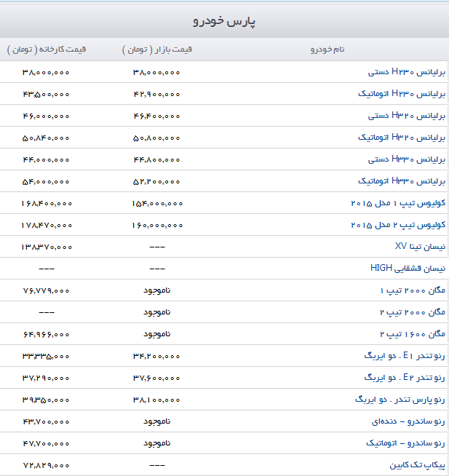Viewport: 449px width, 476px height.
Task: Open the برلیانس H320 دستی car link
Action: [x=407, y=116]
